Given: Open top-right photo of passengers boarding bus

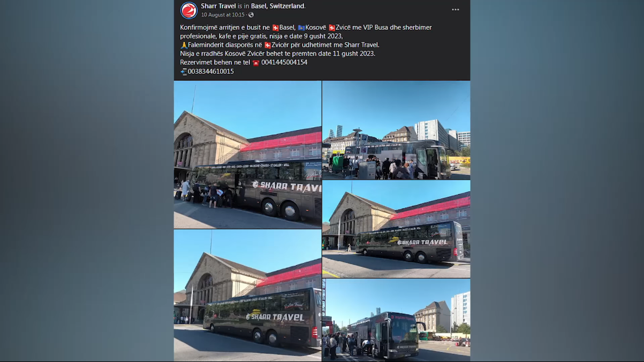Looking at the screenshot, I should (396, 130).
